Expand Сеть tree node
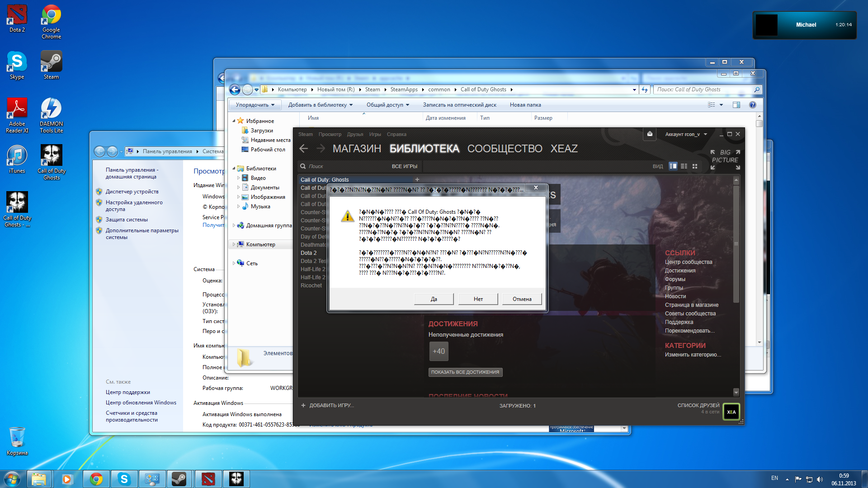 pyautogui.click(x=234, y=263)
